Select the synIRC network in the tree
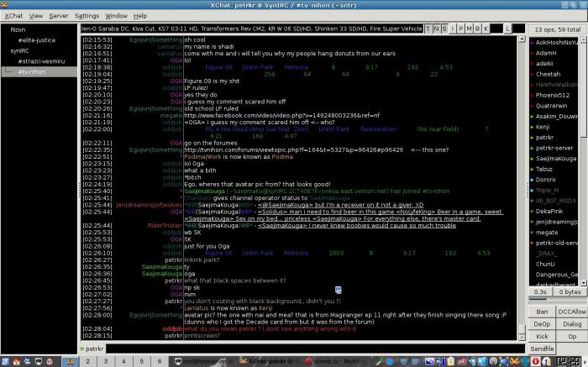 tap(19, 50)
